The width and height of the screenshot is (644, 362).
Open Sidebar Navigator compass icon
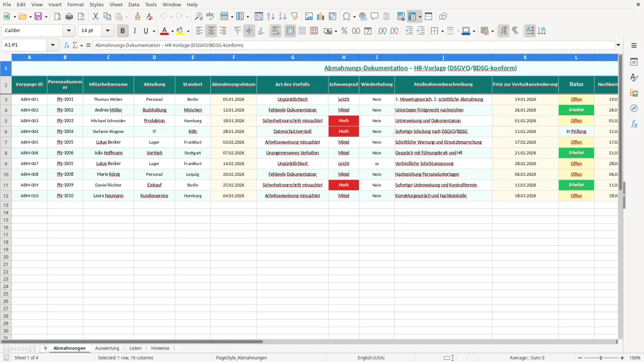tap(634, 109)
